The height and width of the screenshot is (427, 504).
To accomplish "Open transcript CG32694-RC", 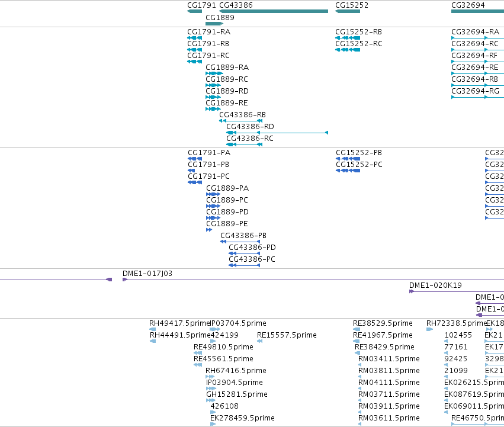I will tap(477, 50).
